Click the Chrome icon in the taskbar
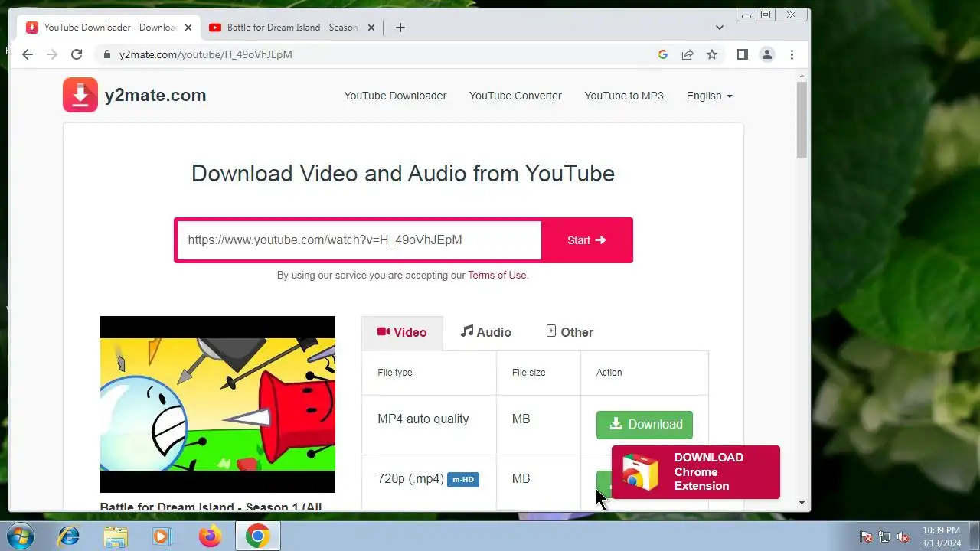 [x=257, y=536]
